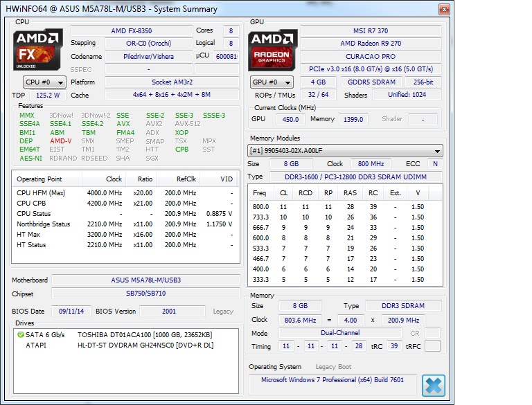Click the GPU clock value 450.0
Image resolution: width=532 pixels, height=405 pixels.
point(290,119)
